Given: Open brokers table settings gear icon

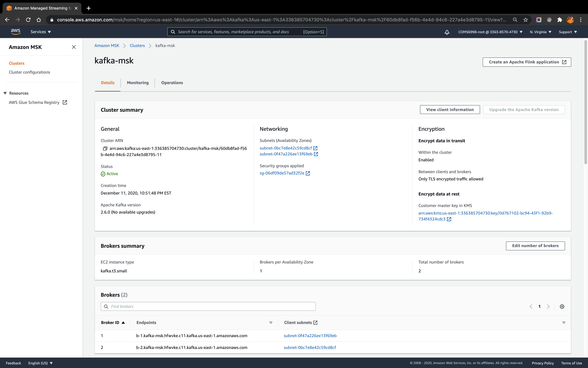Looking at the screenshot, I should point(562,306).
